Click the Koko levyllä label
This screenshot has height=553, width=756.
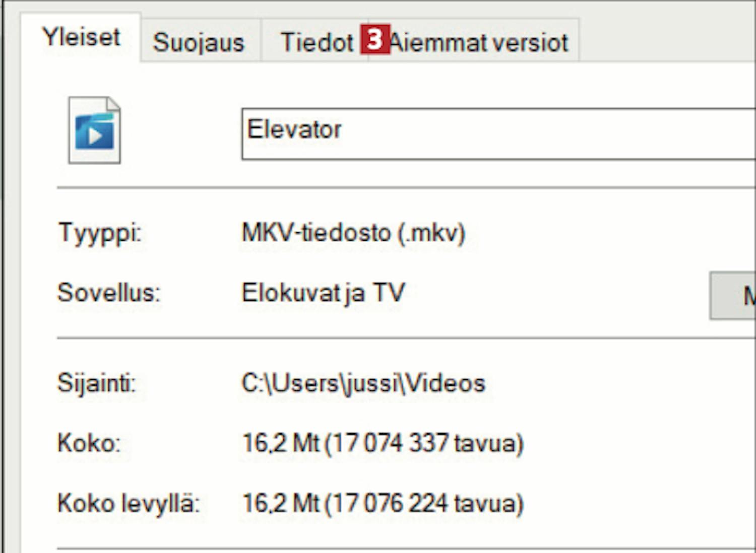(x=129, y=503)
